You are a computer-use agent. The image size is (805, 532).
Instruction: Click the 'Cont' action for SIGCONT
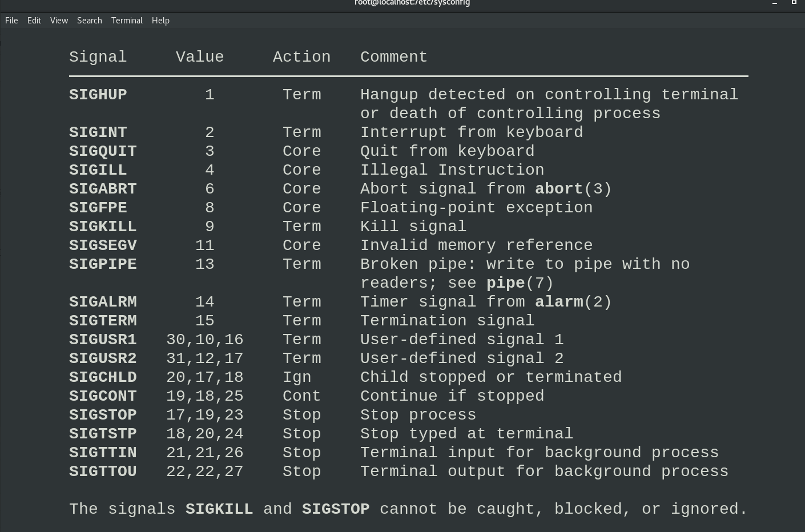(x=301, y=396)
